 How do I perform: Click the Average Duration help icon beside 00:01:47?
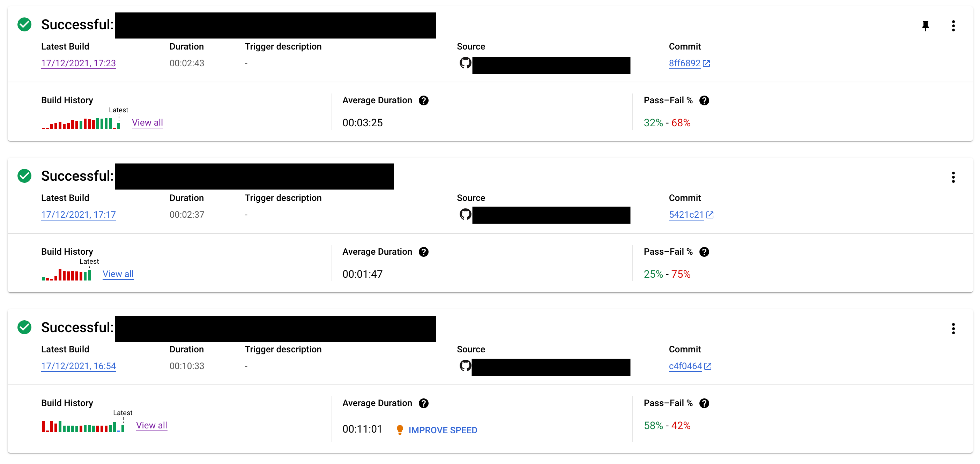point(423,252)
